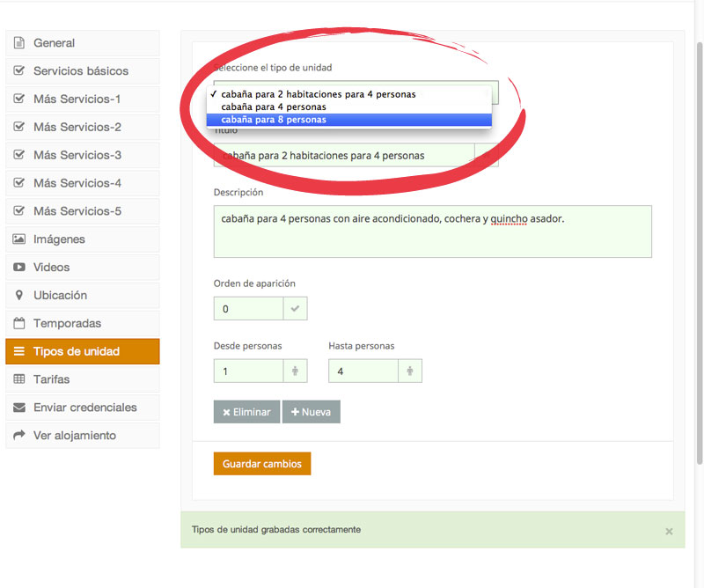Click the Tarifas table icon
Screen dimensions: 704x588
point(18,379)
